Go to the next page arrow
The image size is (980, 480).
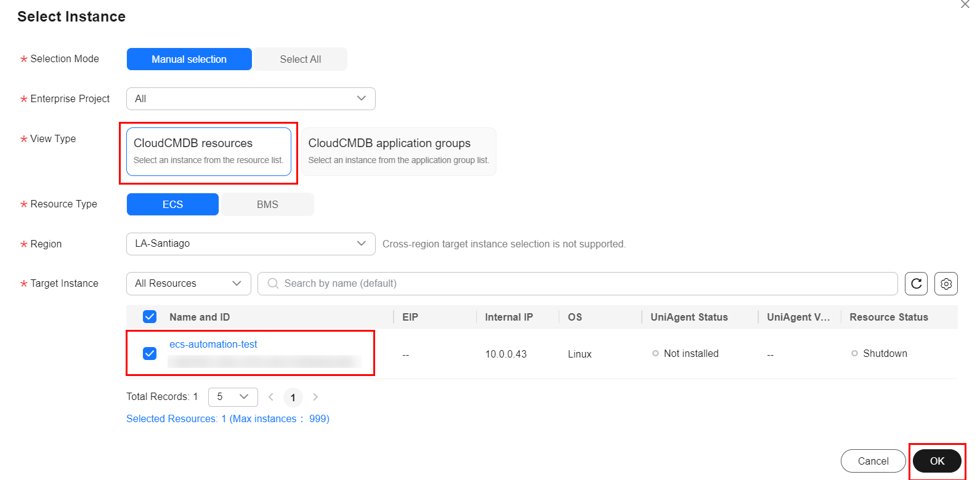tap(315, 397)
